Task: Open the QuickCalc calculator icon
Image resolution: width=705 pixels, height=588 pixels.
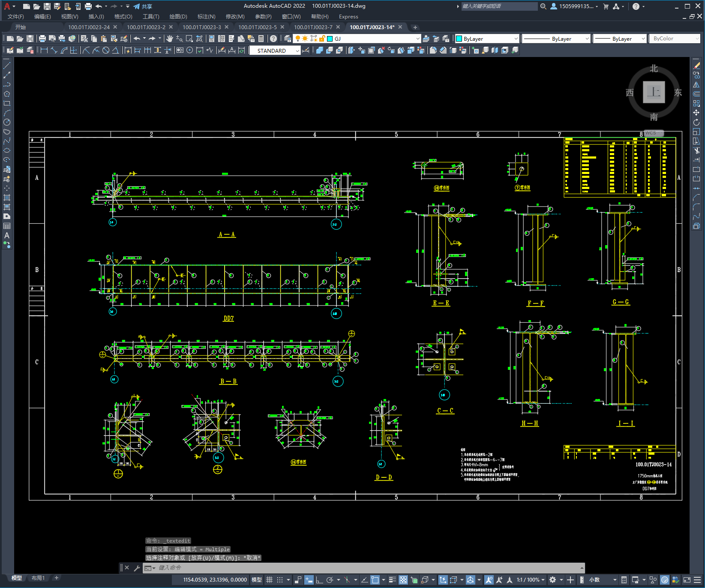Action: tap(261, 39)
